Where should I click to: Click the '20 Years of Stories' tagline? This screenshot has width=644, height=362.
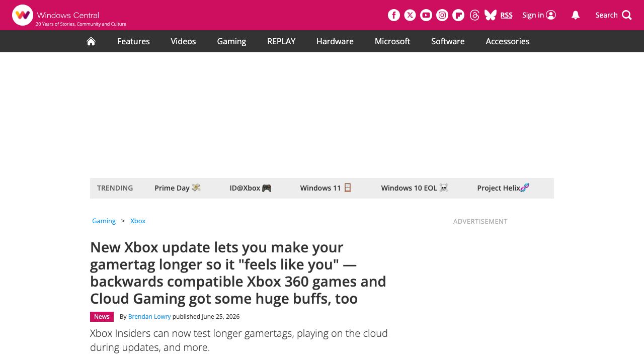click(x=81, y=24)
